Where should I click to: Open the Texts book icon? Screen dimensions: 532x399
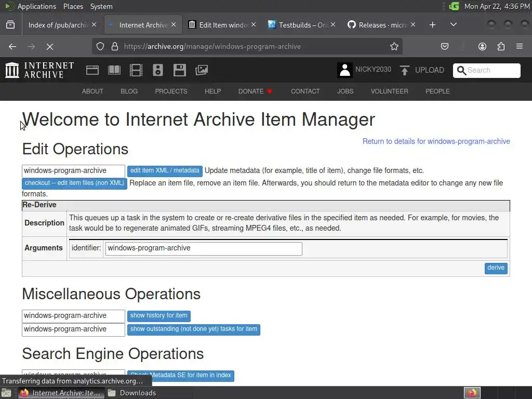coord(114,70)
